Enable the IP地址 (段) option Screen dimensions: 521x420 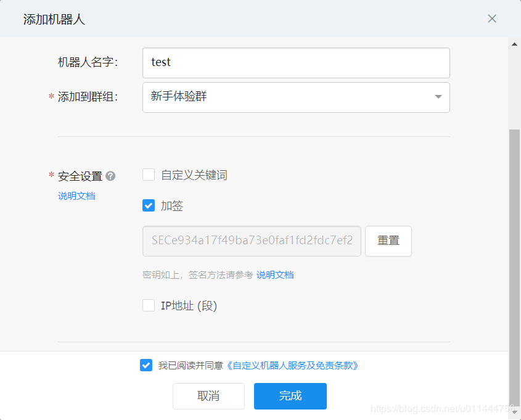[148, 305]
